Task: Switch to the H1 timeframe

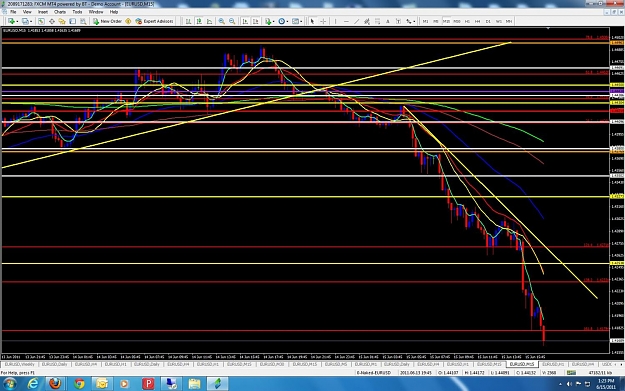Action: [x=467, y=21]
